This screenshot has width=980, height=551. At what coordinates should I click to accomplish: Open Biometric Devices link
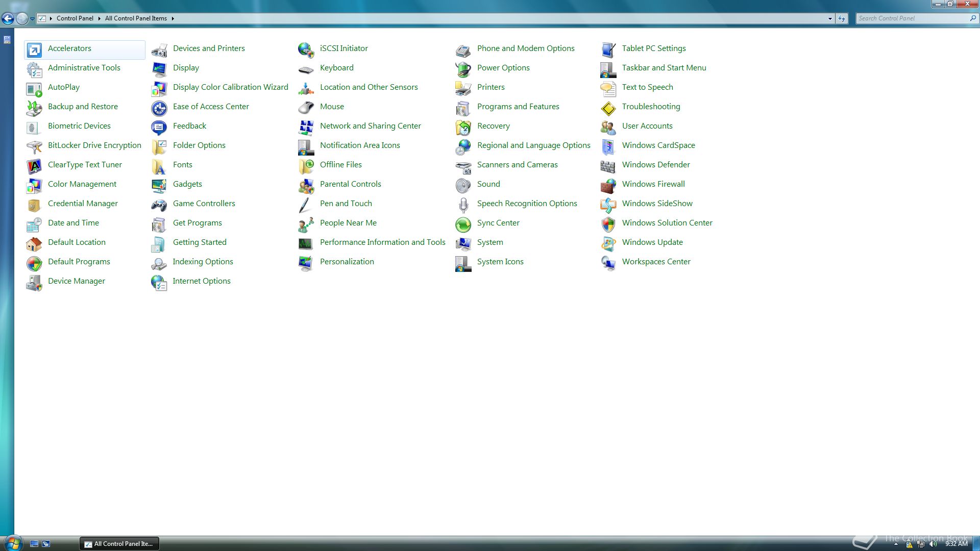[x=79, y=126]
